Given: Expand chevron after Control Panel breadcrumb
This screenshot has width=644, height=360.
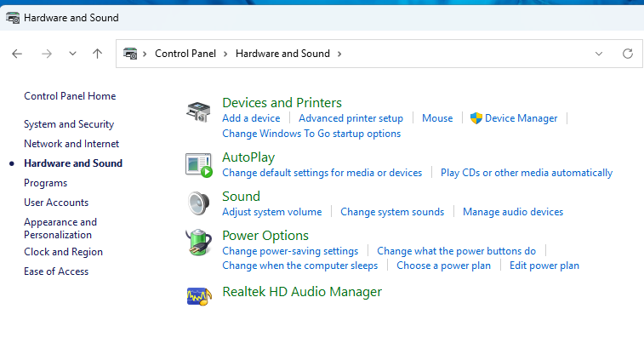Looking at the screenshot, I should (x=226, y=54).
